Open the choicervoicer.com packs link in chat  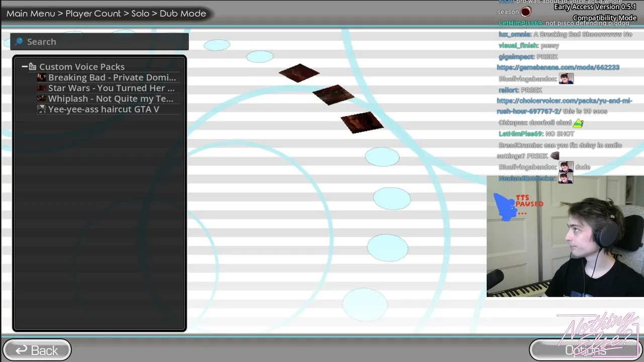click(x=565, y=106)
